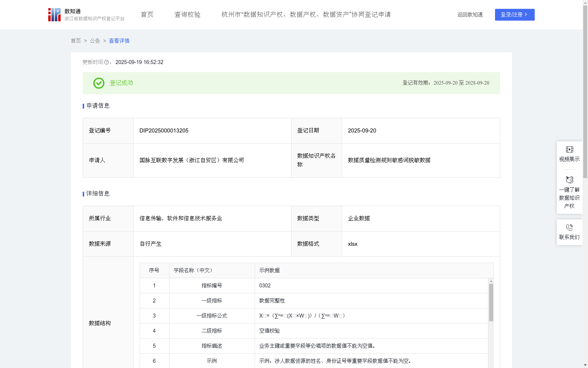Click 数据质量检测规则敏感词脱敏数据 name
Screen dimensions: 588x368
(x=389, y=160)
